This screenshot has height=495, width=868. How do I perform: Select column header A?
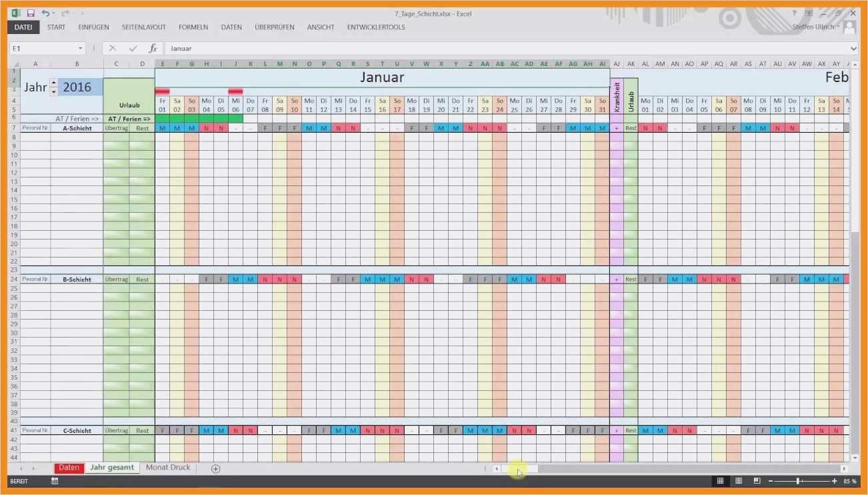tap(35, 64)
